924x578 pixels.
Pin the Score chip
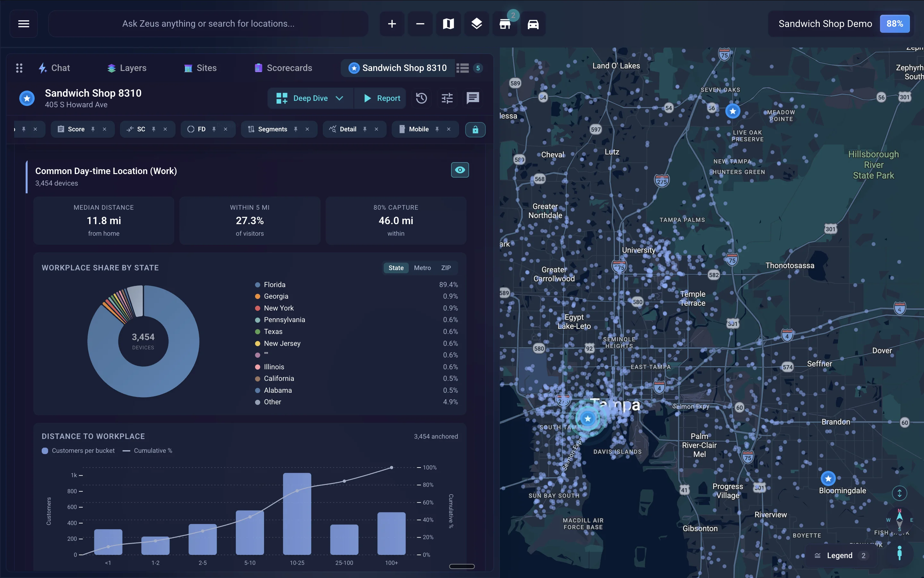pyautogui.click(x=93, y=129)
